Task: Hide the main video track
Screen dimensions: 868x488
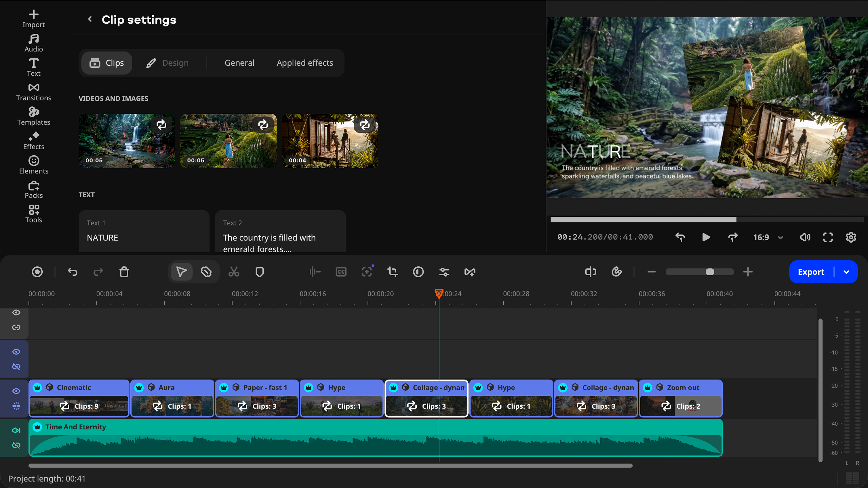Action: [x=16, y=391]
